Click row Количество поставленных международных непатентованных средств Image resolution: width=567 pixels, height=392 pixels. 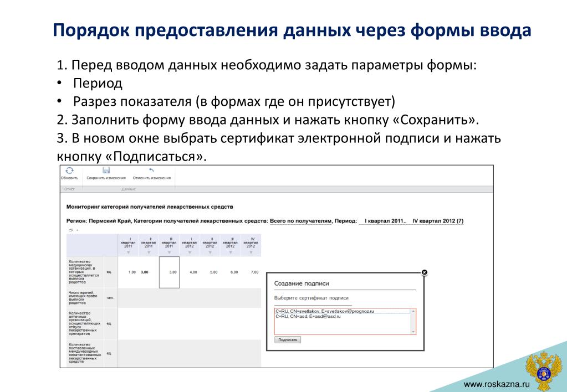85,353
